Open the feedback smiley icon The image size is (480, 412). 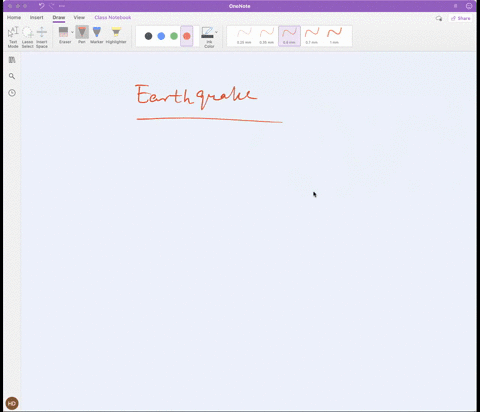point(469,6)
